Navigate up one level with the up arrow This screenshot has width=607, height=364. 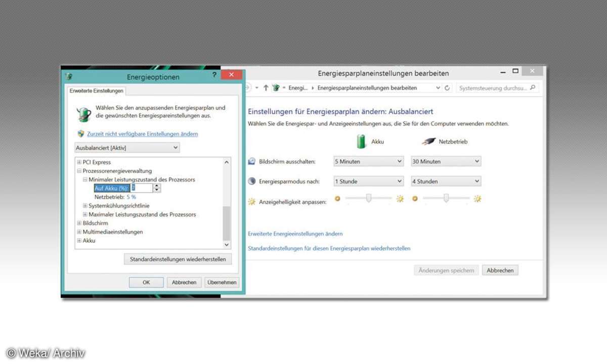coord(266,88)
